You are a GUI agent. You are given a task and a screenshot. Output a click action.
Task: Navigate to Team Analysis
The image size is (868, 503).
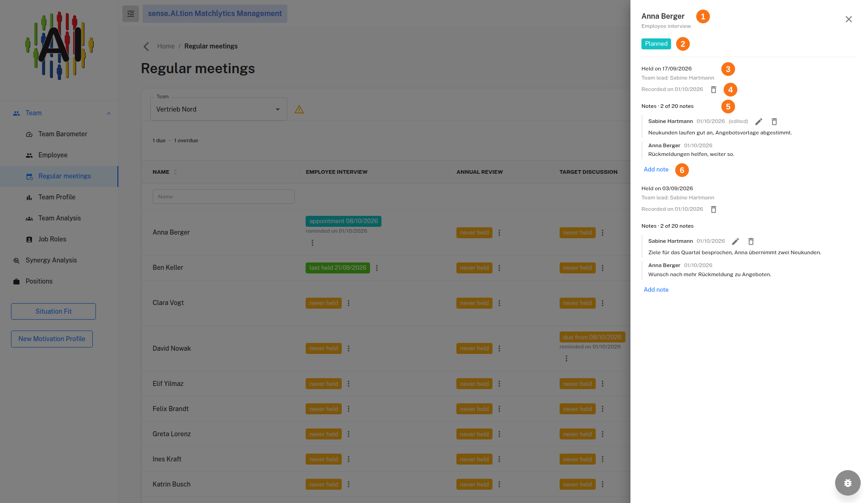pos(59,218)
